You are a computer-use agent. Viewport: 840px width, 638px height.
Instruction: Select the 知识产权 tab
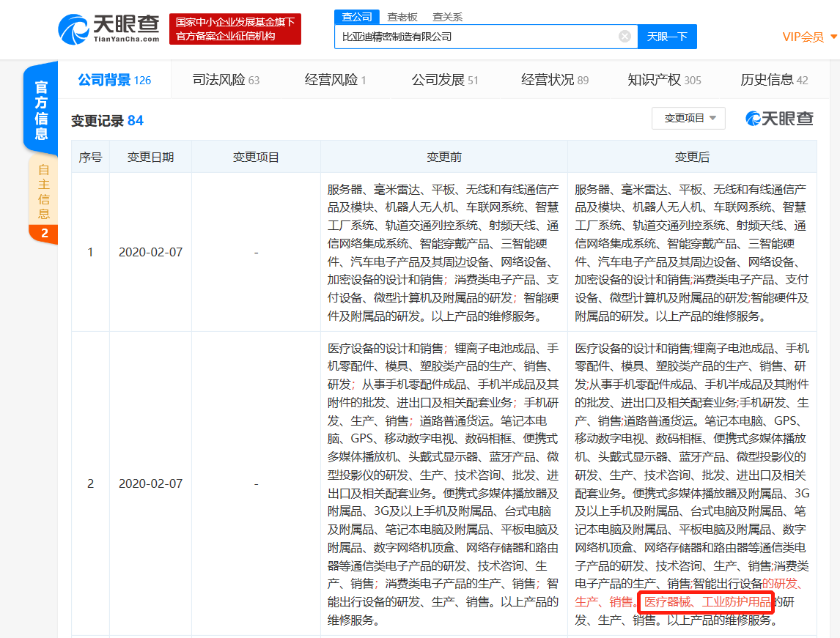(x=664, y=80)
